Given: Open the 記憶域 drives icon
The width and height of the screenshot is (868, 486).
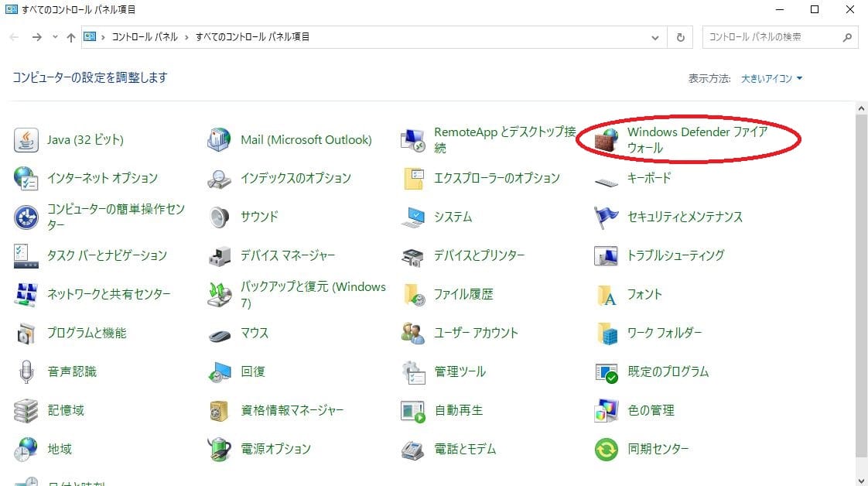Looking at the screenshot, I should tap(26, 411).
